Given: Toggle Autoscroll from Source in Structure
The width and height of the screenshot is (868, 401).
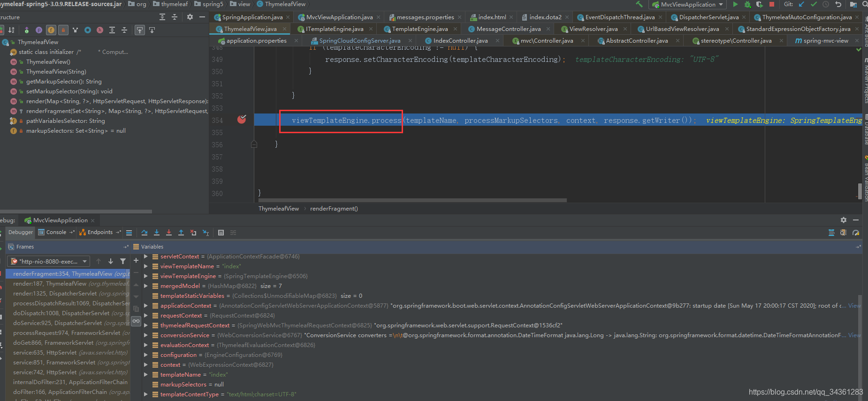Looking at the screenshot, I should click(152, 30).
